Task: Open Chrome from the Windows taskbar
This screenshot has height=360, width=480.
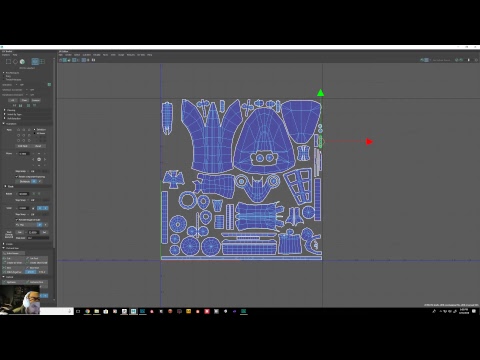Action: [87, 311]
